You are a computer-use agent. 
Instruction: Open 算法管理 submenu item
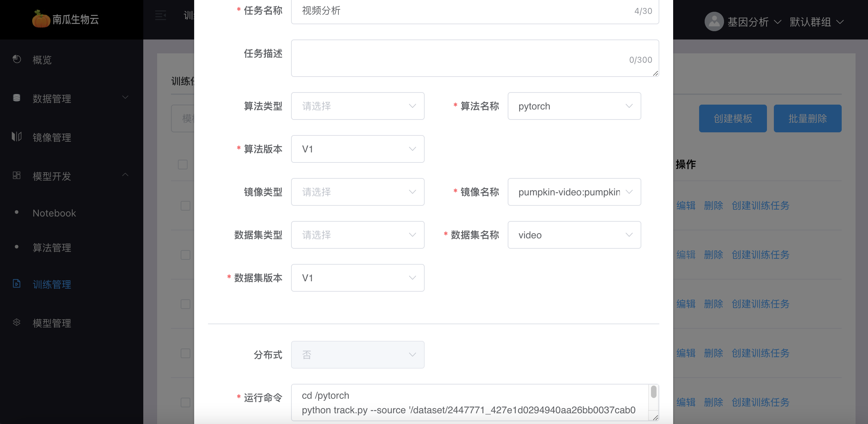pyautogui.click(x=52, y=248)
